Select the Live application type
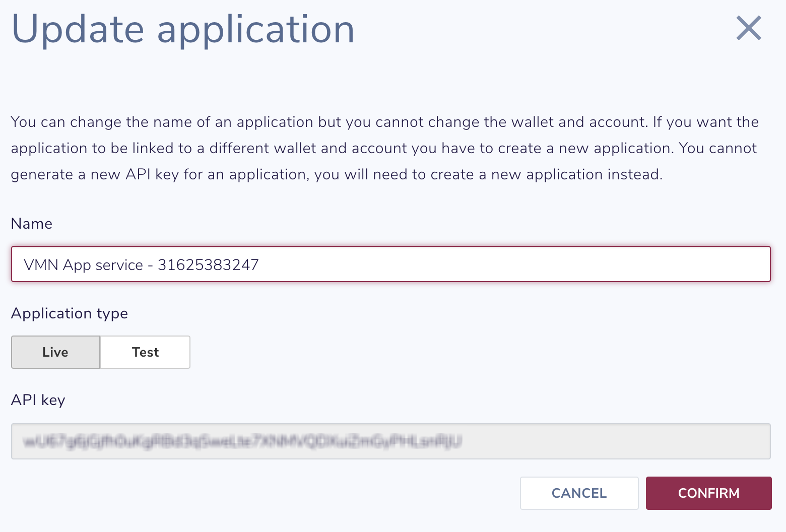The width and height of the screenshot is (786, 532). [55, 352]
